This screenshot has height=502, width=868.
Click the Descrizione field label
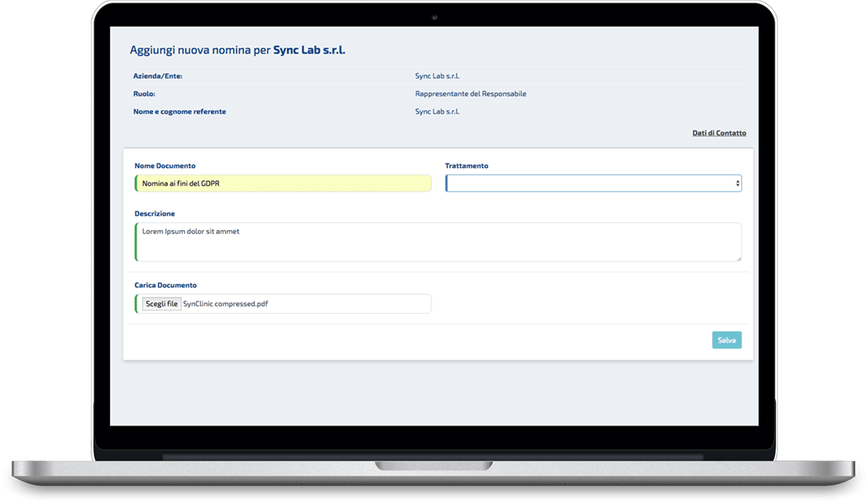[154, 213]
